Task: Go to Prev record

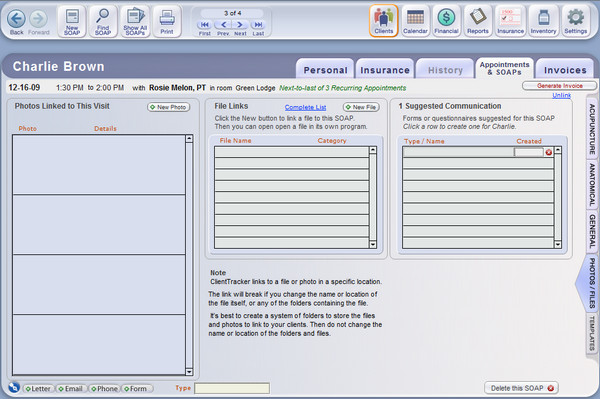Action: pyautogui.click(x=223, y=25)
